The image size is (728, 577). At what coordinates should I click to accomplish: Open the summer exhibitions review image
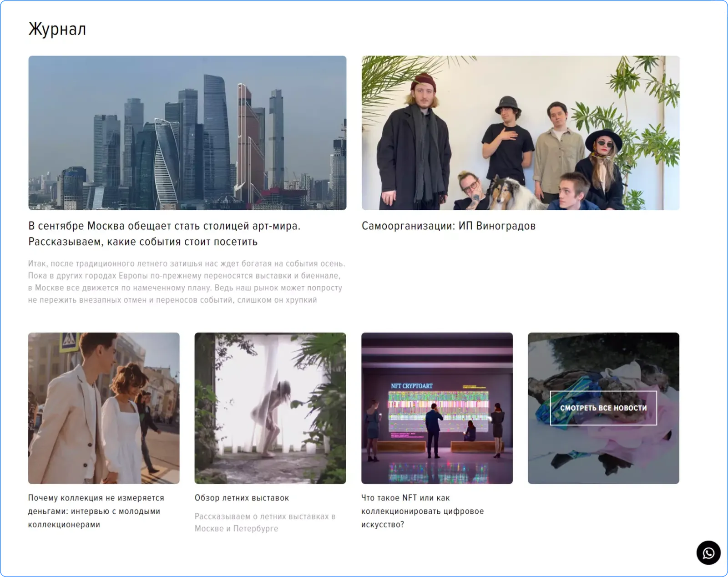(x=270, y=408)
